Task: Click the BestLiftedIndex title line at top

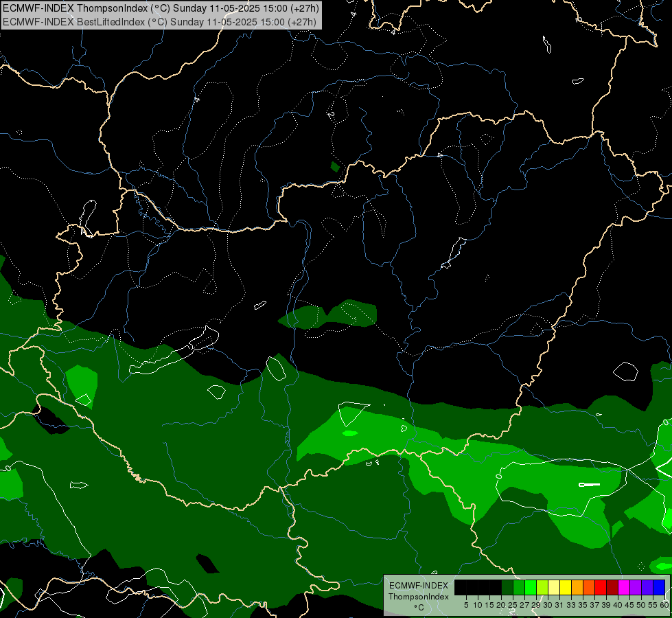Action: coord(159,22)
